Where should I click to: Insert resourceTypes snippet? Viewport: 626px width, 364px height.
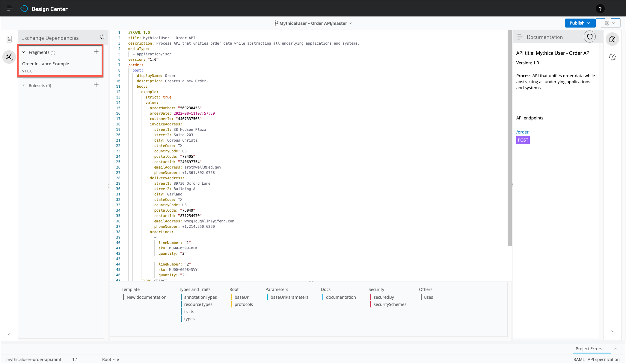tap(198, 304)
